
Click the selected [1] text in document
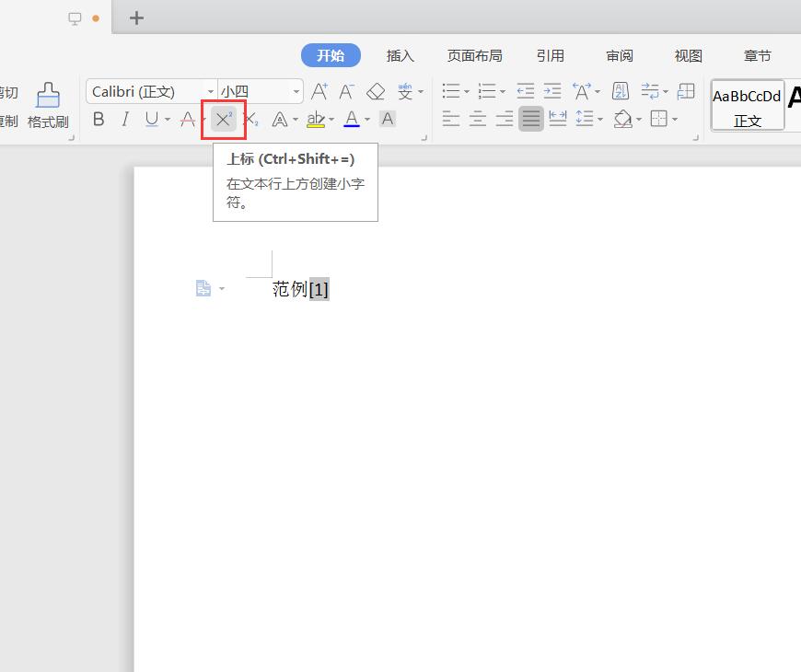pyautogui.click(x=319, y=289)
